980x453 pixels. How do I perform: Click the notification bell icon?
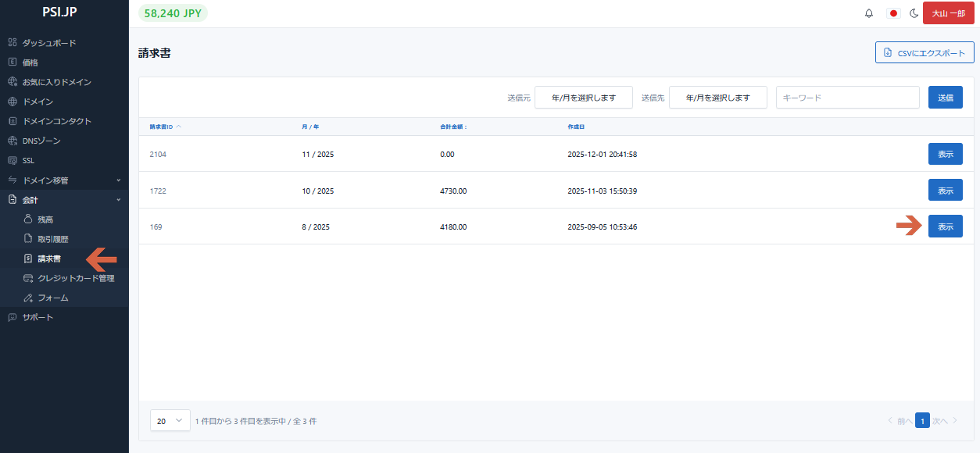tap(869, 13)
